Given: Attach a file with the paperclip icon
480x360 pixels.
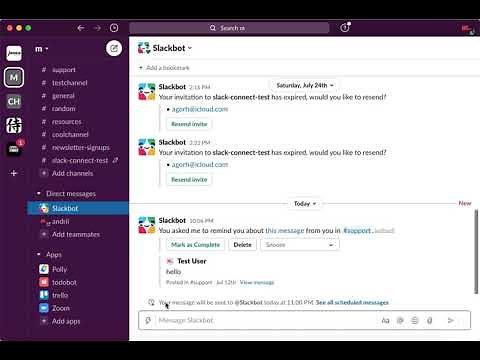Looking at the screenshot, I should pyautogui.click(x=430, y=321).
